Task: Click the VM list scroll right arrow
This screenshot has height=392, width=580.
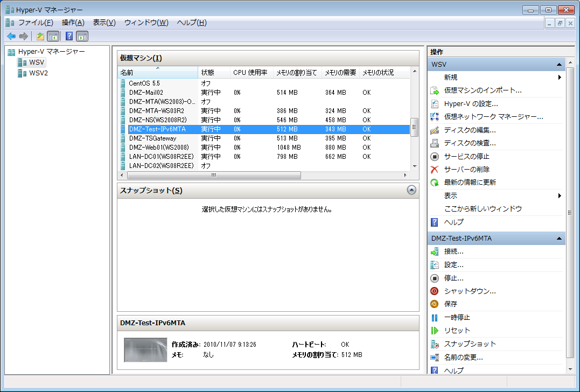Action: point(406,176)
